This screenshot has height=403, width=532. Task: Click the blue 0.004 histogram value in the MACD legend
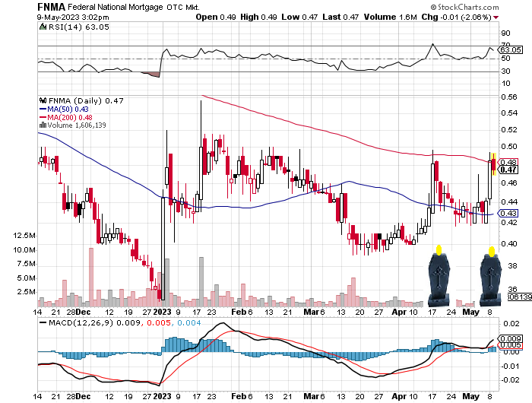coord(189,323)
